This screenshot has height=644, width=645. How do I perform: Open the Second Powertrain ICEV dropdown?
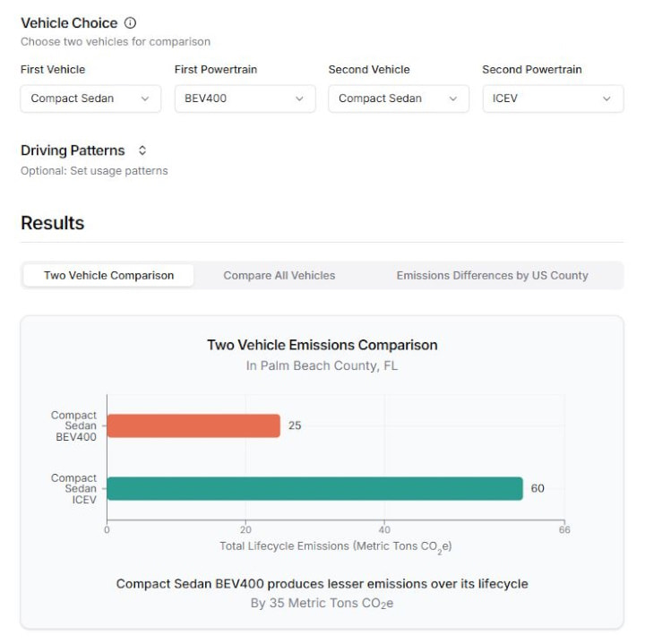tap(553, 99)
